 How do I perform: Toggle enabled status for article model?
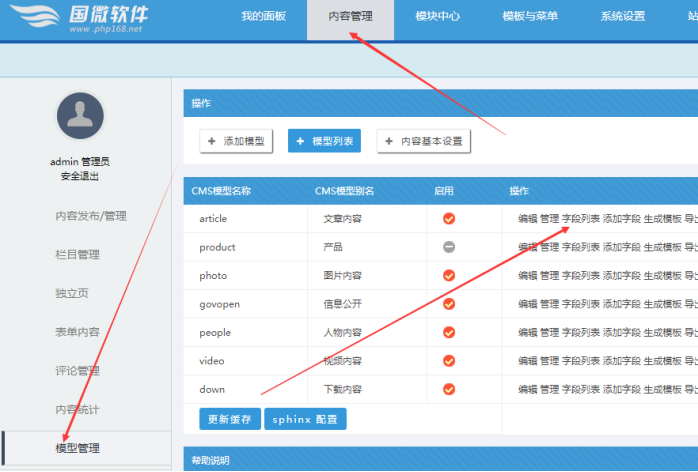click(x=448, y=219)
